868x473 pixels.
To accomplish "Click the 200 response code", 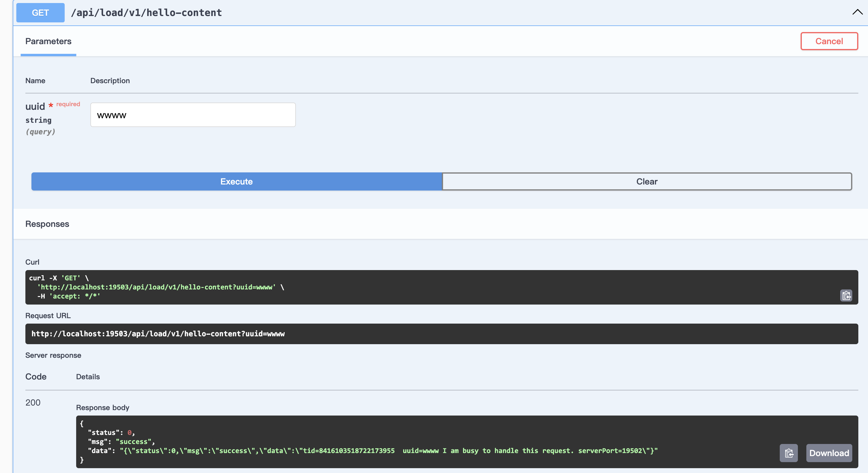I will click(32, 402).
